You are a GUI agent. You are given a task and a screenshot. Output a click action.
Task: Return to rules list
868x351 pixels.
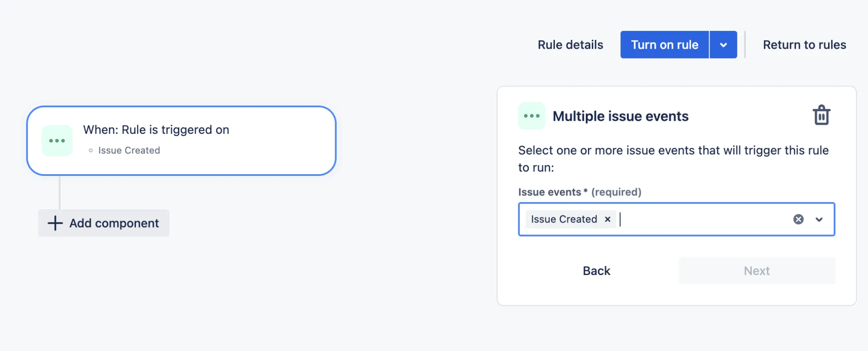coord(804,45)
